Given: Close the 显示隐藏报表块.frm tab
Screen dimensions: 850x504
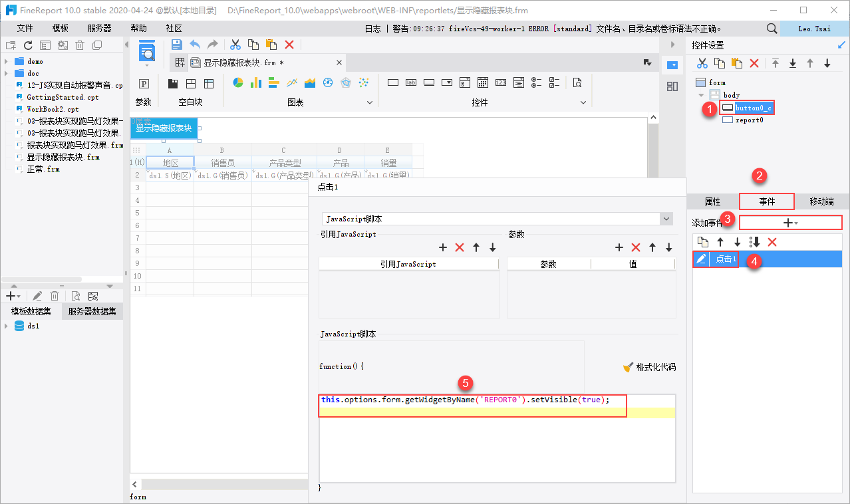Looking at the screenshot, I should coord(339,63).
